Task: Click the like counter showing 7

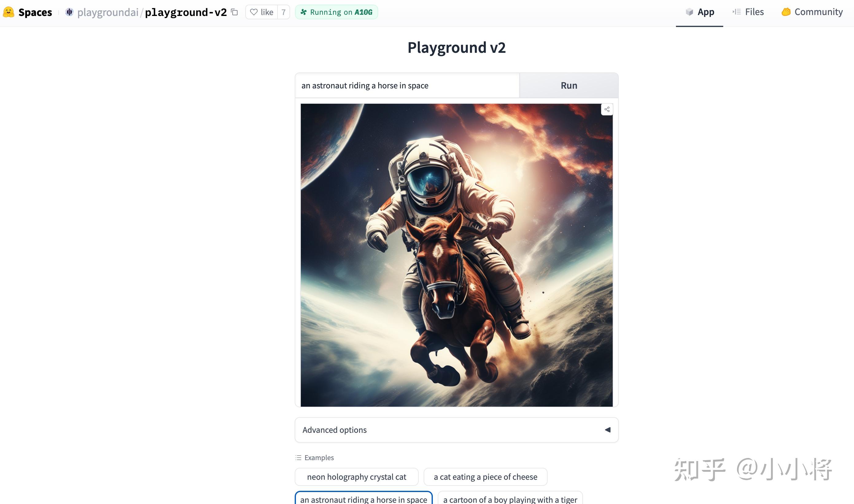Action: (283, 12)
